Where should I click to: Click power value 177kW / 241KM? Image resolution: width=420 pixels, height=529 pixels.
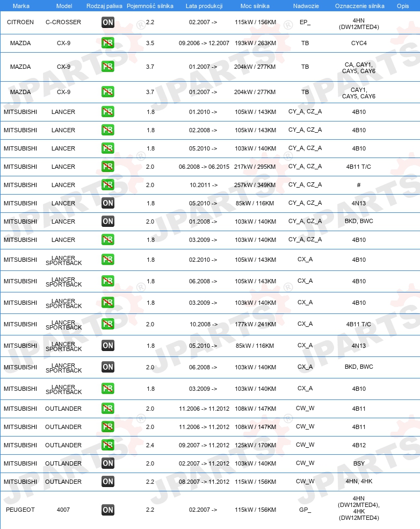coord(255,324)
